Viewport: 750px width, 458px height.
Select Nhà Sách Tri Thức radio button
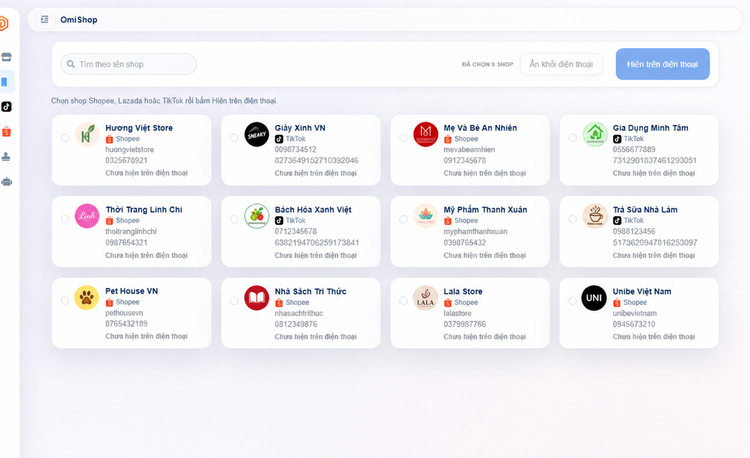(x=234, y=301)
